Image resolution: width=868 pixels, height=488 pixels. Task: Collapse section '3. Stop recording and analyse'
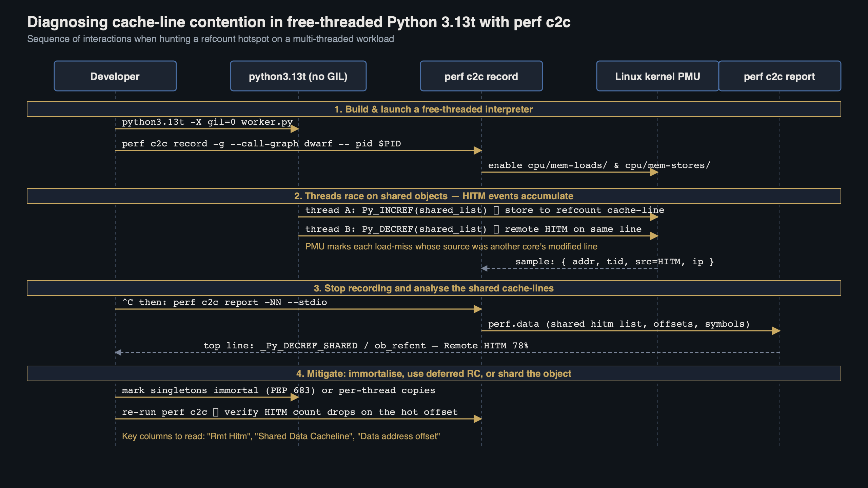coord(433,288)
